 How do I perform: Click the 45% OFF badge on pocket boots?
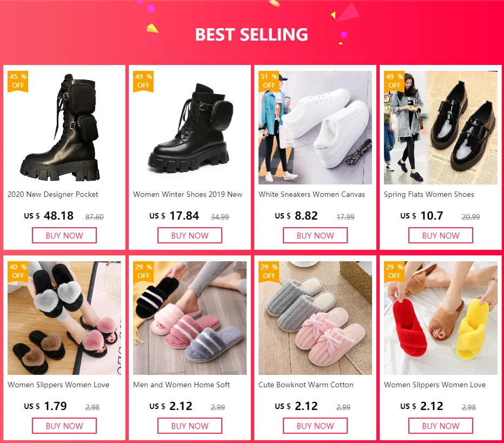coord(18,81)
